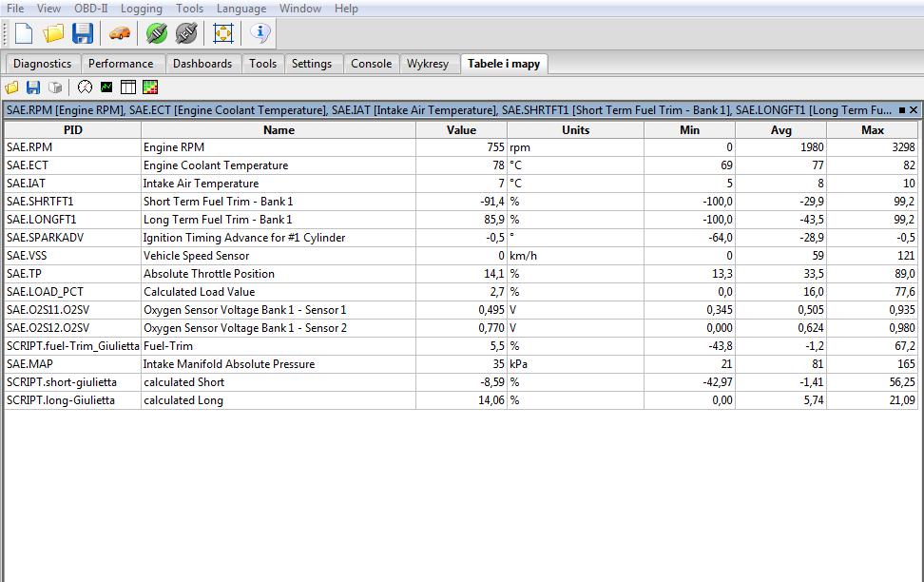The width and height of the screenshot is (924, 582).
Task: Click the 755 rpm value cell
Action: pos(461,147)
